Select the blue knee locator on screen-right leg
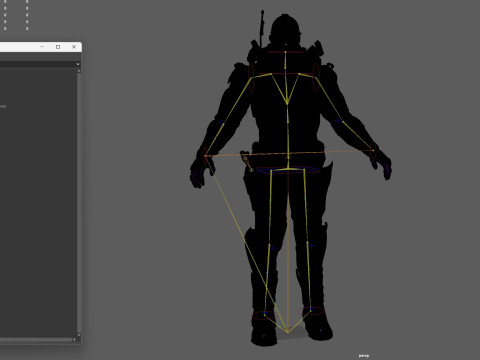Image resolution: width=480 pixels, height=360 pixels. pos(311,246)
